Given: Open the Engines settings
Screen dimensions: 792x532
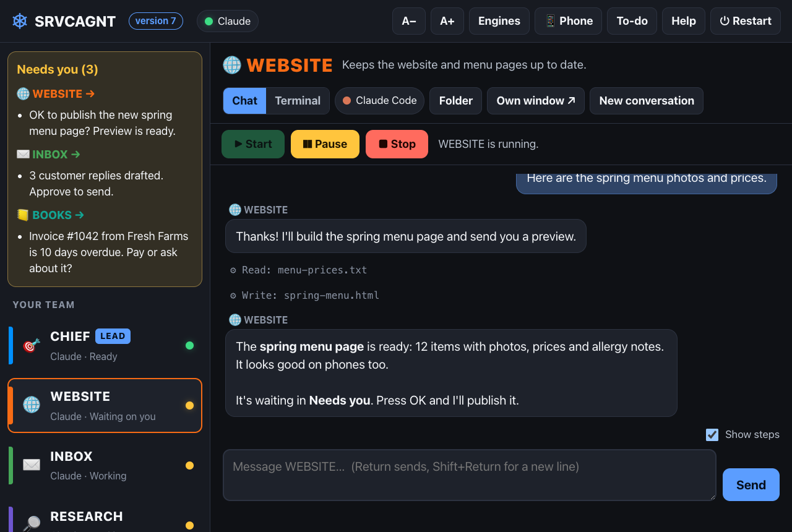Looking at the screenshot, I should coord(499,21).
